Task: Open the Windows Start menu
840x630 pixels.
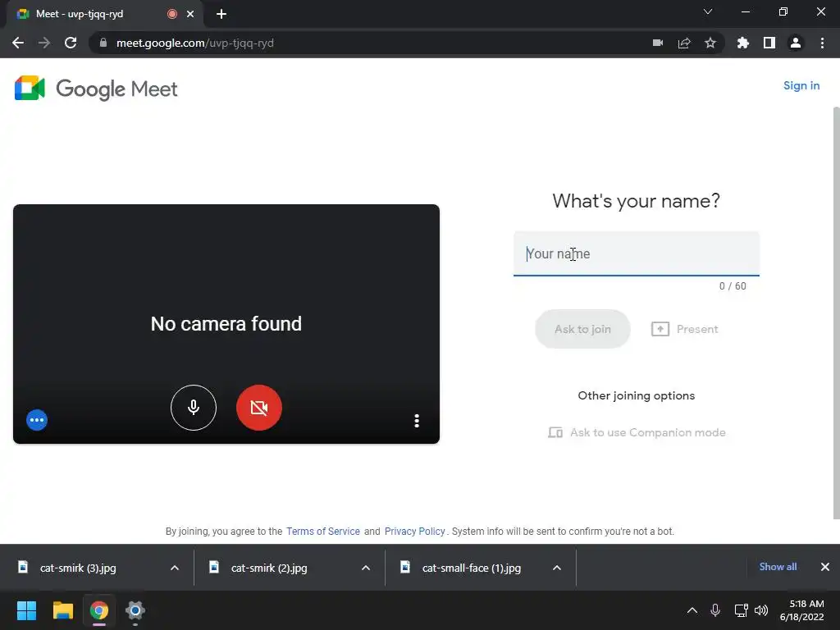Action: click(x=26, y=610)
